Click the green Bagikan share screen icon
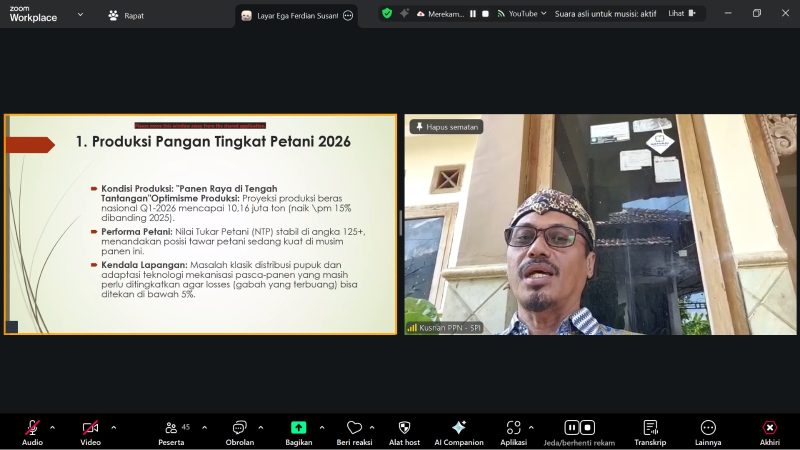The height and width of the screenshot is (450, 800). 298,427
